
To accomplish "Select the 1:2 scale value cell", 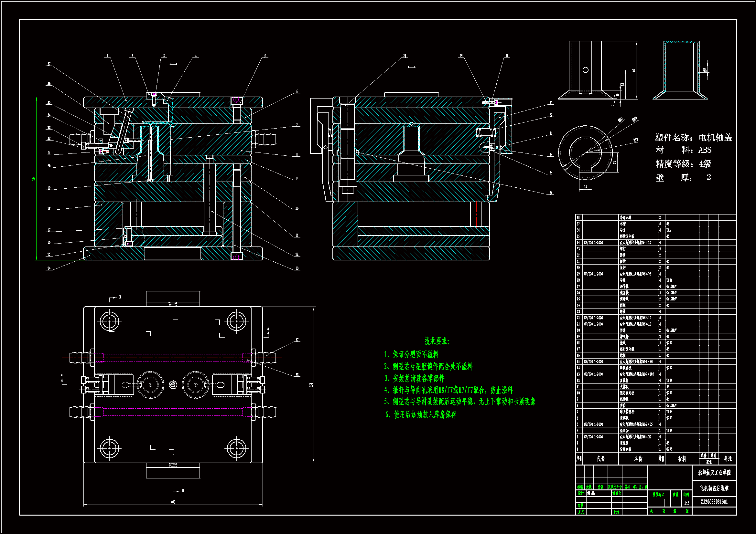I will tap(686, 503).
